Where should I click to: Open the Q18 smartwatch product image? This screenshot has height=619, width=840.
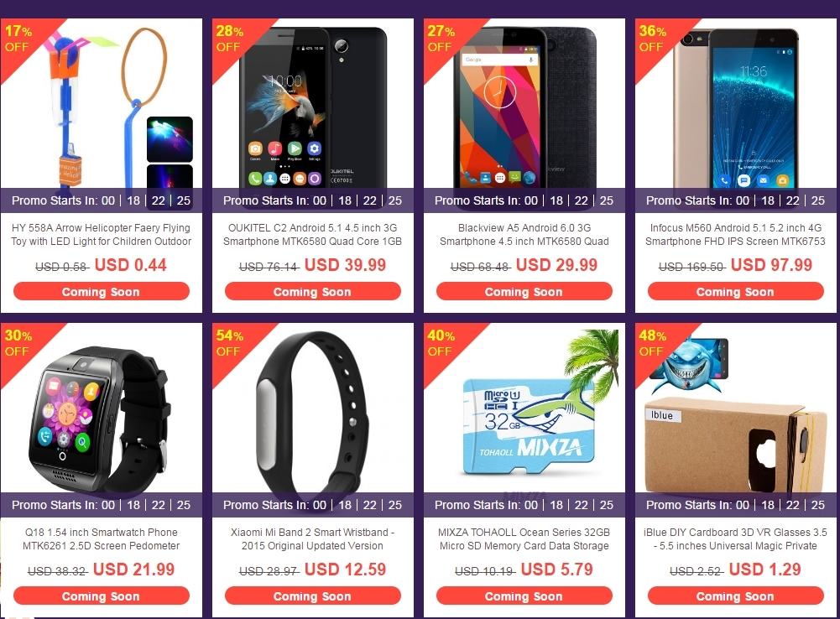[102, 408]
